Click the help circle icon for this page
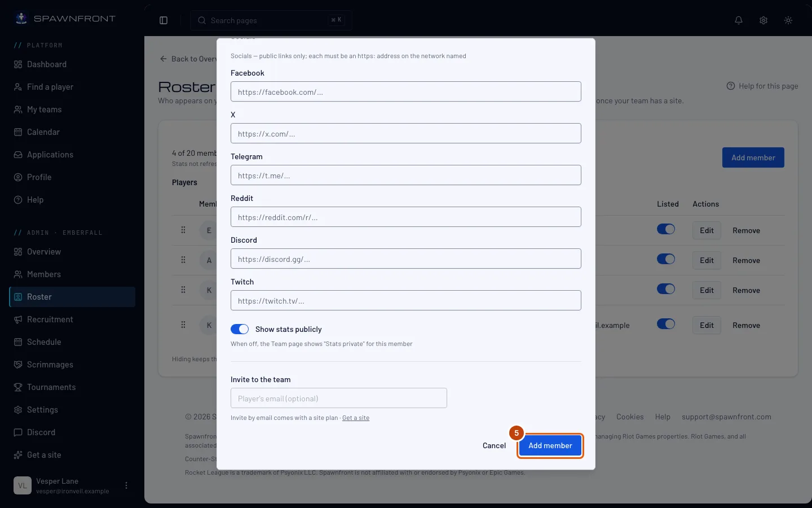 (x=731, y=86)
